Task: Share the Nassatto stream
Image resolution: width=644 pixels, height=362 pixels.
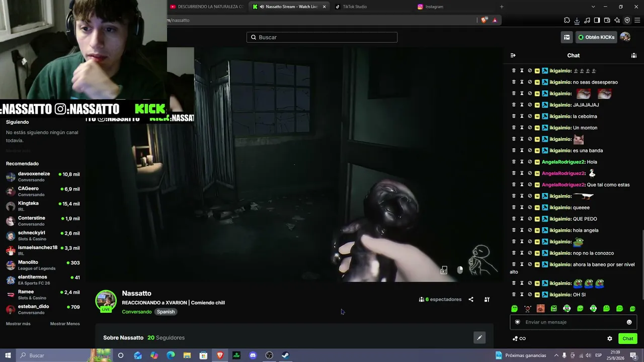Action: tap(471, 299)
